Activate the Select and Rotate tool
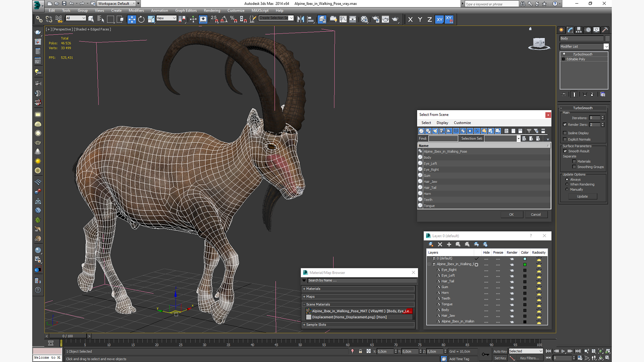Screen dimensions: 644x362 click(141, 19)
